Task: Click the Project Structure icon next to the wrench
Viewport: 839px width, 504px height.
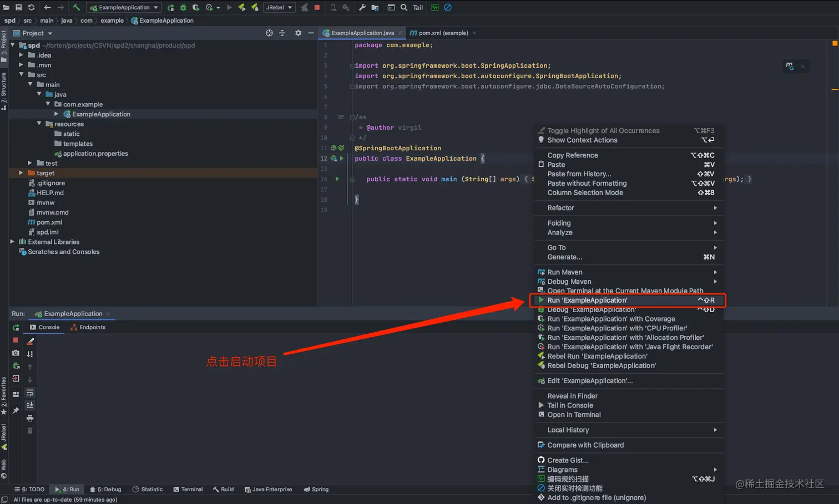Action: click(x=375, y=7)
